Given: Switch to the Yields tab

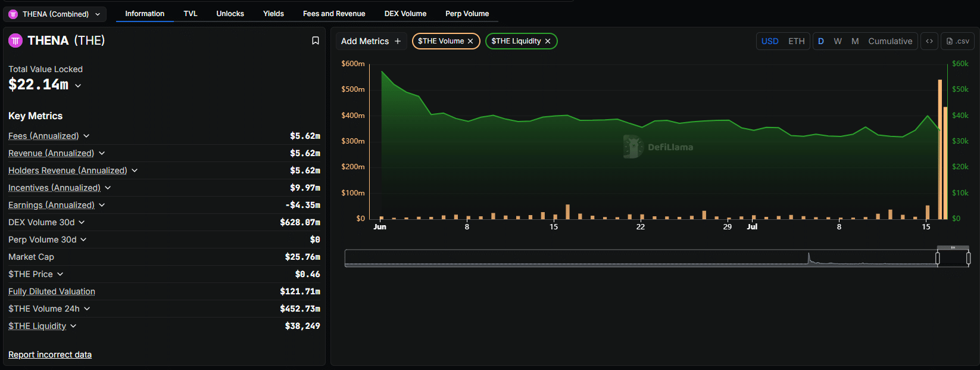Looking at the screenshot, I should pos(273,14).
